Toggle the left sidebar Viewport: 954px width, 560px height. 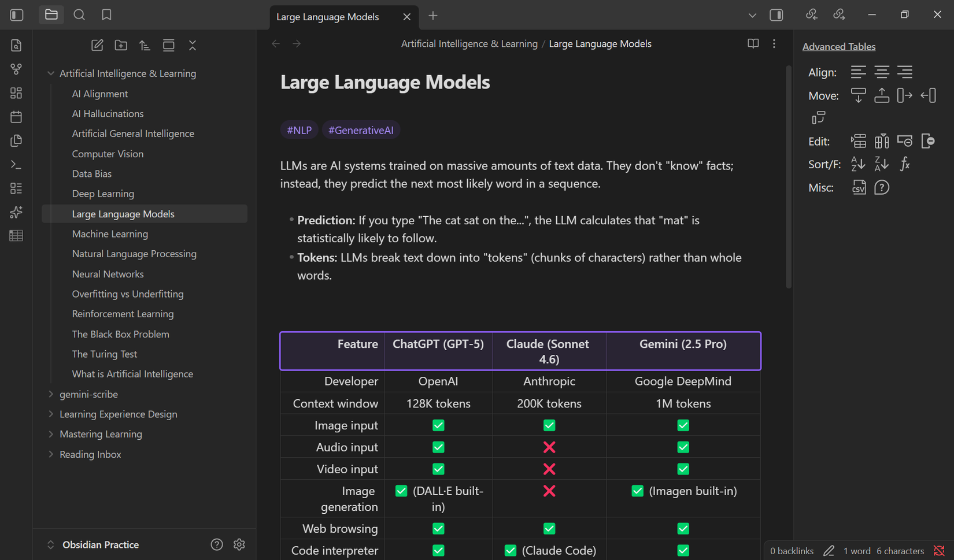coord(17,15)
